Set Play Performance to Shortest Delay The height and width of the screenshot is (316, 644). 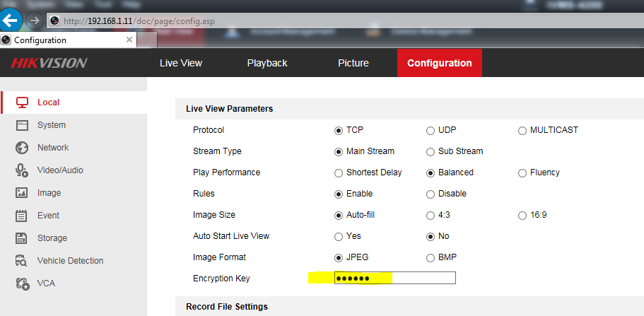point(339,172)
